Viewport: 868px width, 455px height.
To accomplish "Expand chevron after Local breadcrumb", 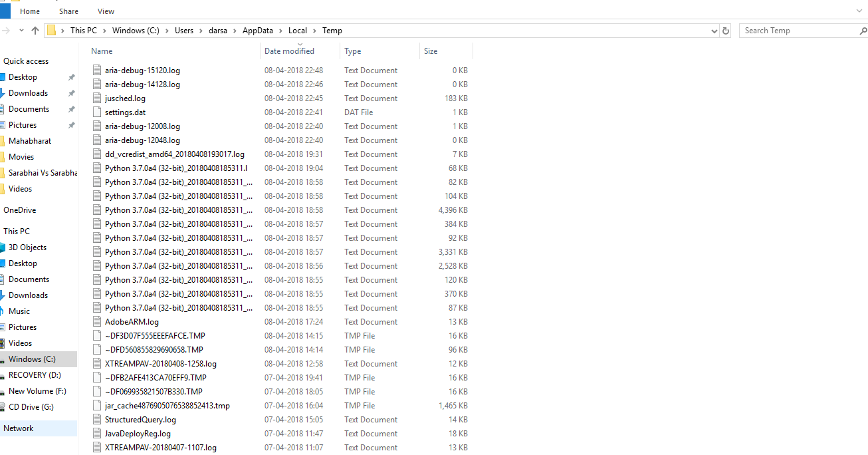I will 315,31.
